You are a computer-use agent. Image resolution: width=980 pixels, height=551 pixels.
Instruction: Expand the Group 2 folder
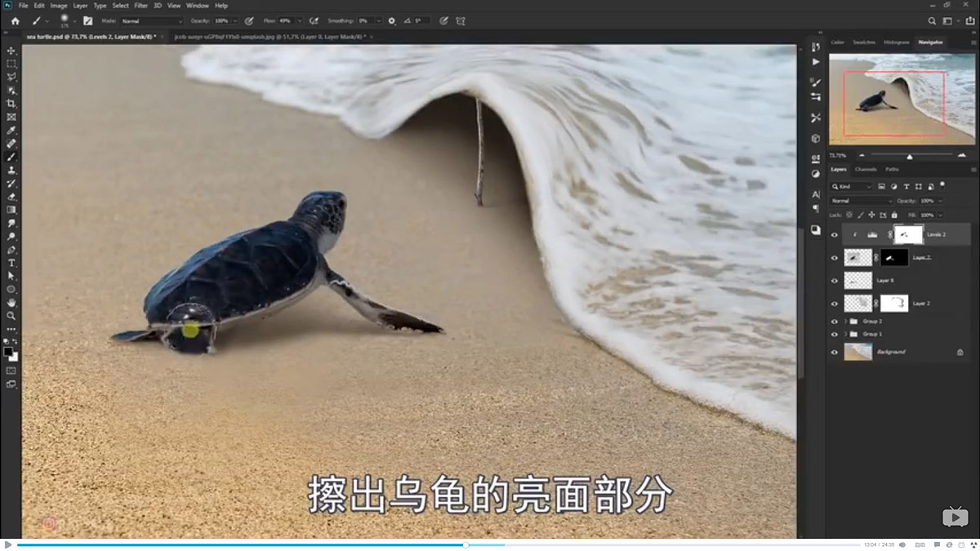845,321
